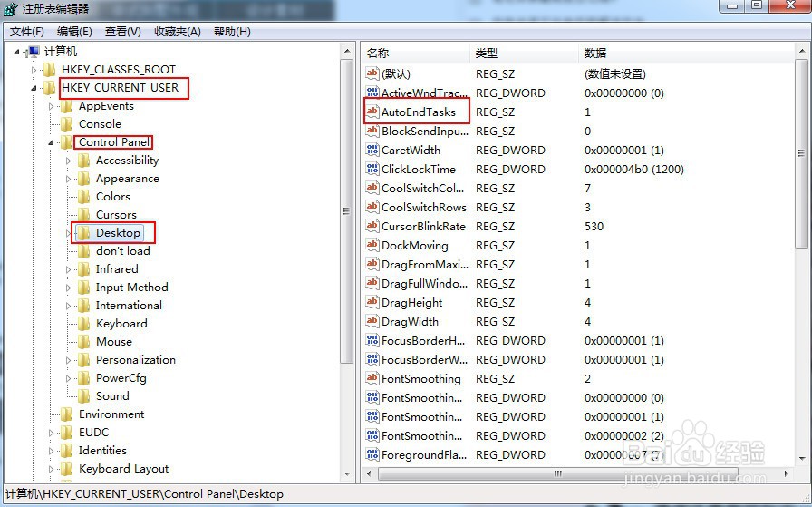Screen dimensions: 812x507
Task: Click value list horizontal scrollbar thumb
Action: click(x=557, y=473)
